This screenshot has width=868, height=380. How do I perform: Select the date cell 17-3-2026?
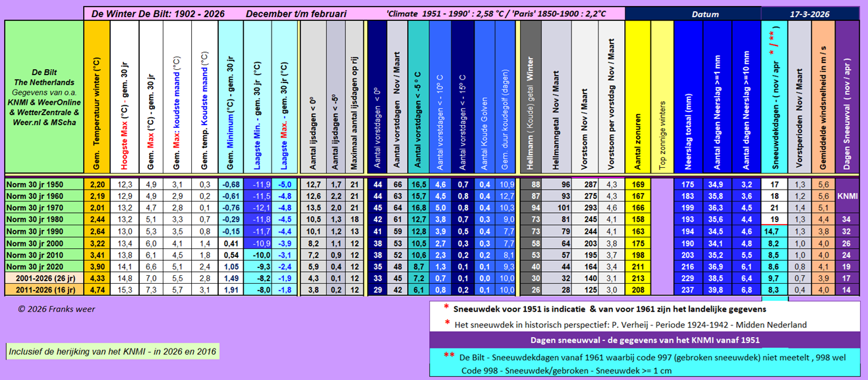click(x=810, y=13)
